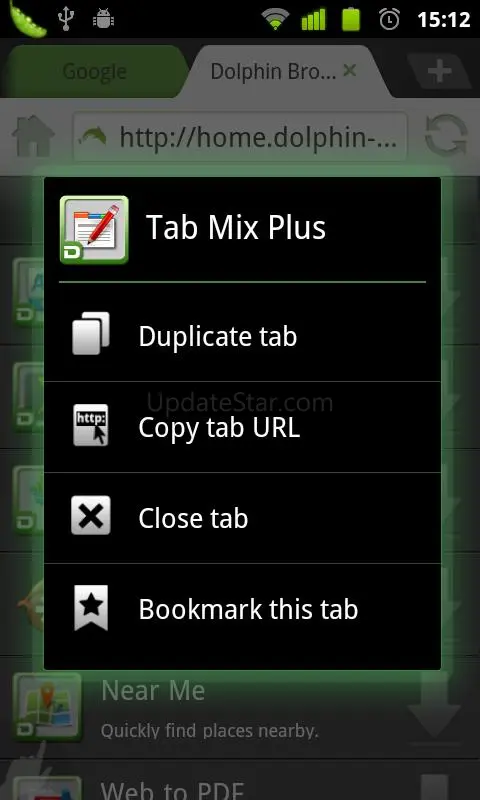480x800 pixels.
Task: Open the alarm clock status icon
Action: click(389, 19)
